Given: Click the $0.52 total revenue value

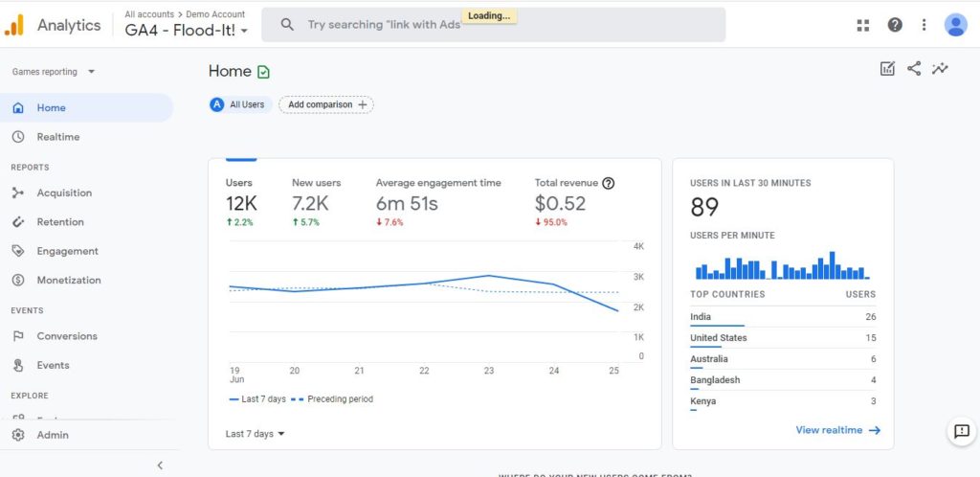Looking at the screenshot, I should 560,204.
